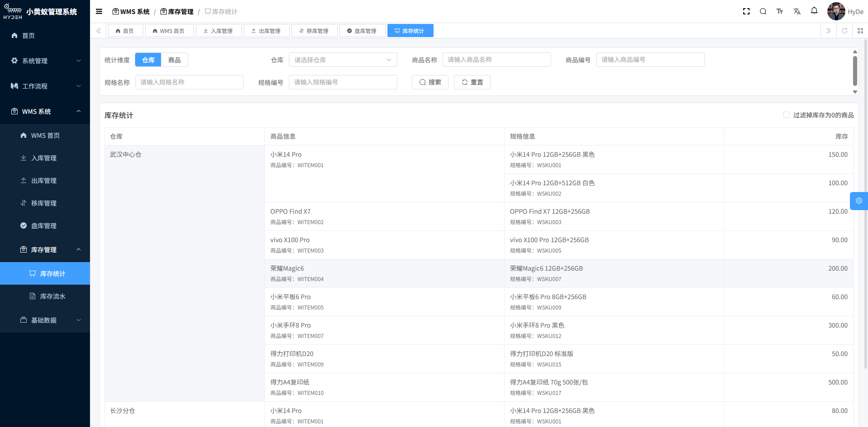Open 出库管理 in sidebar
868x427 pixels.
pyautogui.click(x=45, y=181)
